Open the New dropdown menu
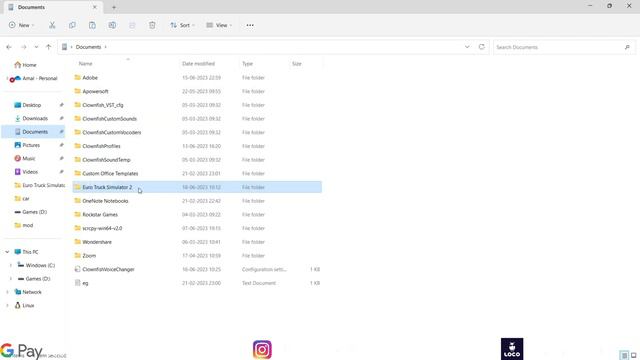The height and width of the screenshot is (360, 640). pos(22,25)
